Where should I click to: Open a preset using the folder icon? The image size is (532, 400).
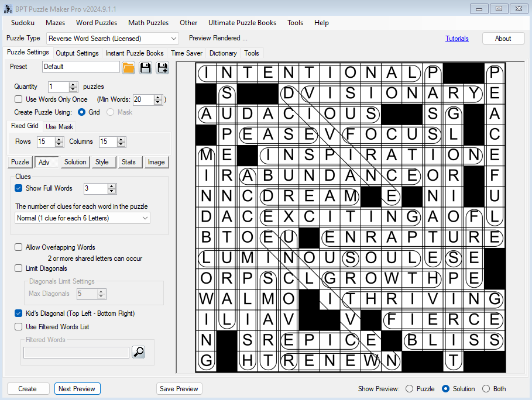[129, 67]
